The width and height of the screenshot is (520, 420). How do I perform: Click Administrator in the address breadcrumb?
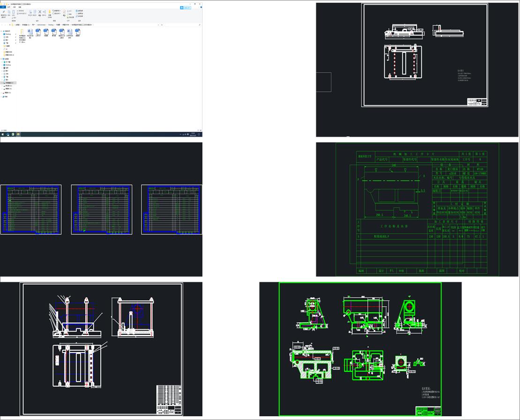pyautogui.click(x=41, y=25)
